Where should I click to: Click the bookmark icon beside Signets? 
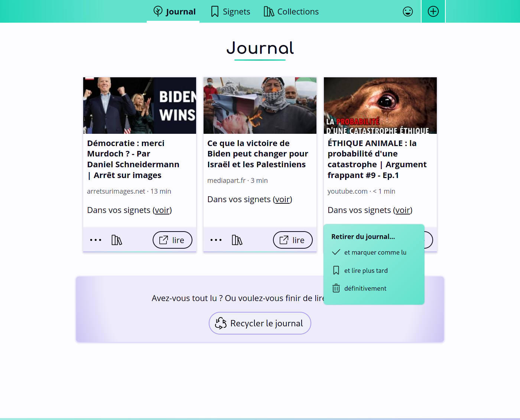pyautogui.click(x=214, y=11)
